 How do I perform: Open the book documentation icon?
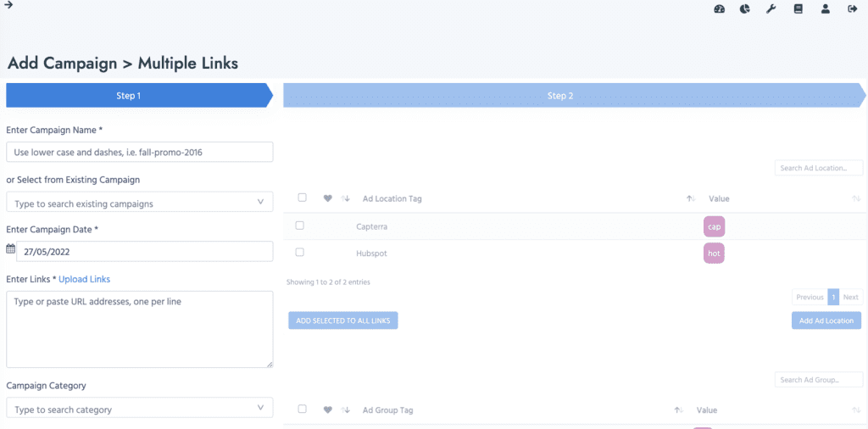point(798,9)
